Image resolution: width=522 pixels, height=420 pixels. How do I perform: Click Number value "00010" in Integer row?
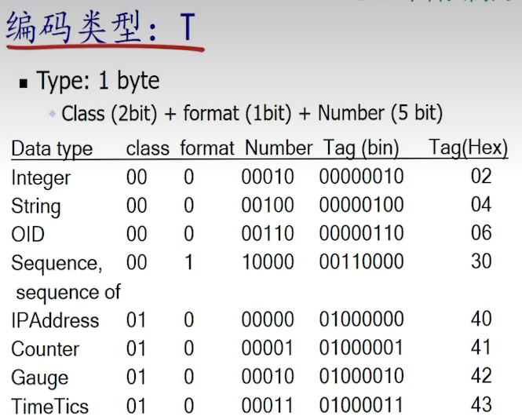click(268, 177)
